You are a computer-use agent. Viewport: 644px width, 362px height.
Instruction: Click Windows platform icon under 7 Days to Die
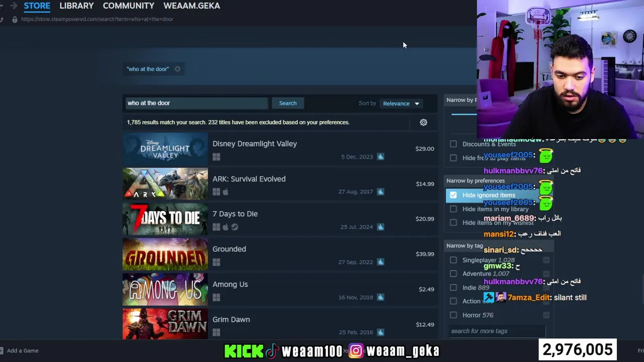click(216, 227)
